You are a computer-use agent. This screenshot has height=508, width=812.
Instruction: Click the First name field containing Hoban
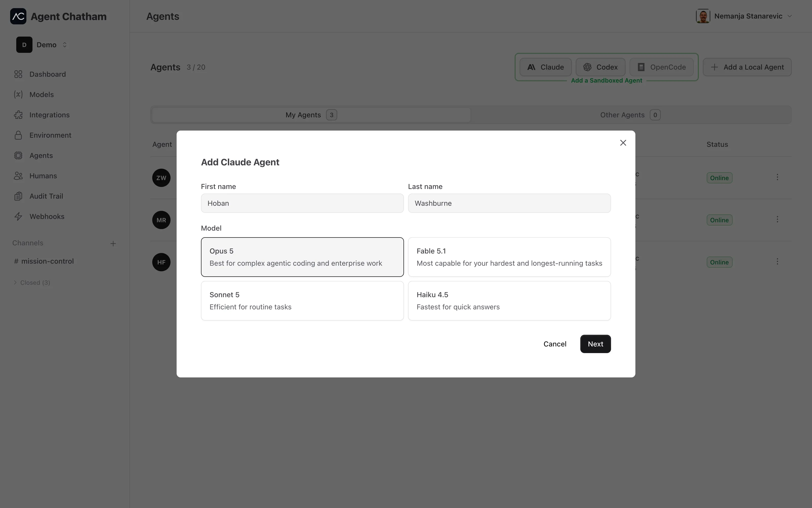(302, 203)
